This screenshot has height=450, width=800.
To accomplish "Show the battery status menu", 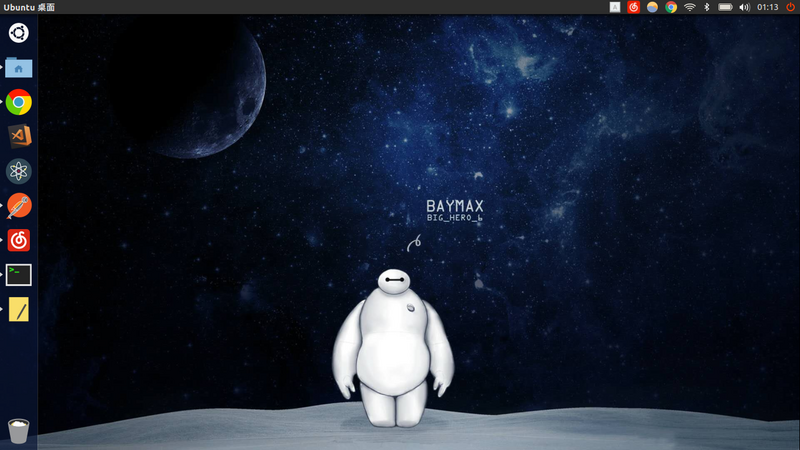I will (x=725, y=7).
